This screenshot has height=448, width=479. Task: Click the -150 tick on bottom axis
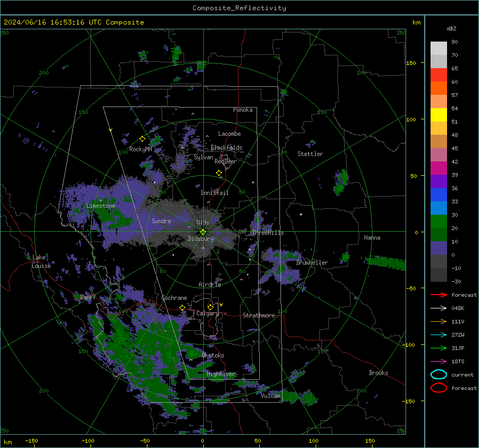[x=31, y=441]
